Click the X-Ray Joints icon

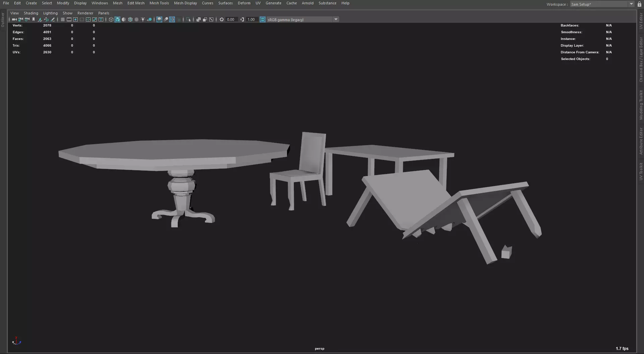tap(211, 19)
